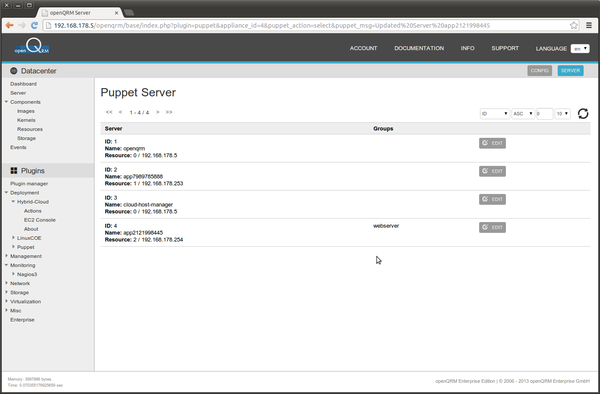Open Resources under Components
Image resolution: width=600 pixels, height=394 pixels.
tap(30, 129)
